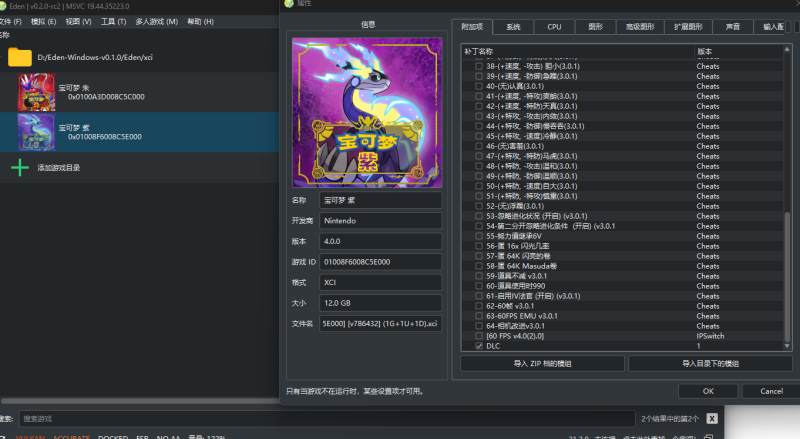Open the 帮助 (H) menu
The width and height of the screenshot is (800, 439).
tap(201, 21)
